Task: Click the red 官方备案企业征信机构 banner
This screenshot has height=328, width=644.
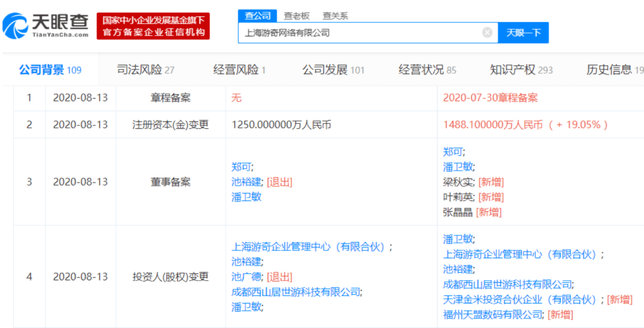Action: (x=153, y=26)
